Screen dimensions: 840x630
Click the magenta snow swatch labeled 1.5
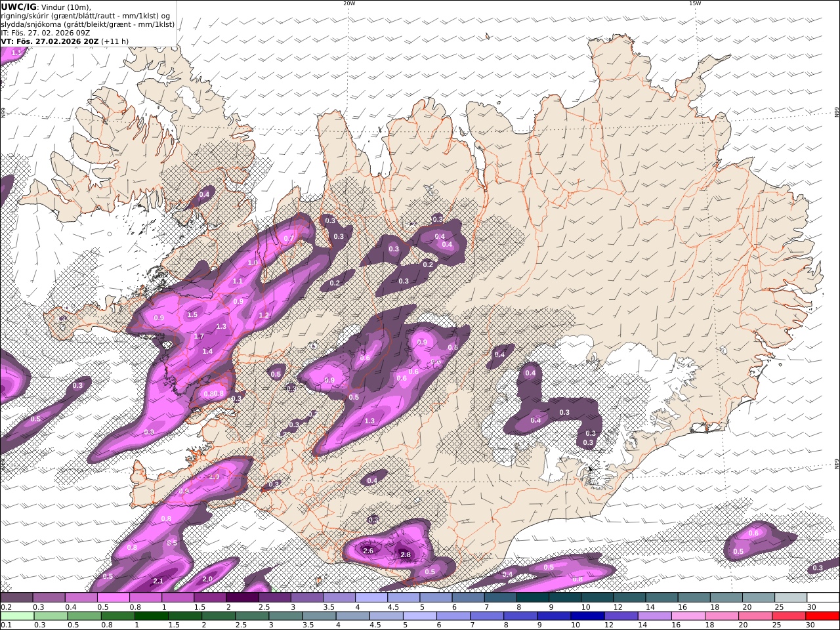coord(210,597)
